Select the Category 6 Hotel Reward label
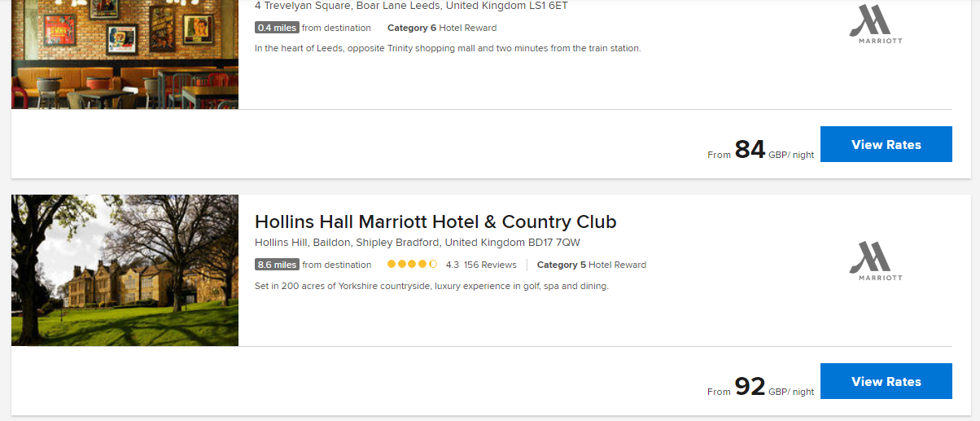Screen dimensions: 980x421 pos(442,28)
